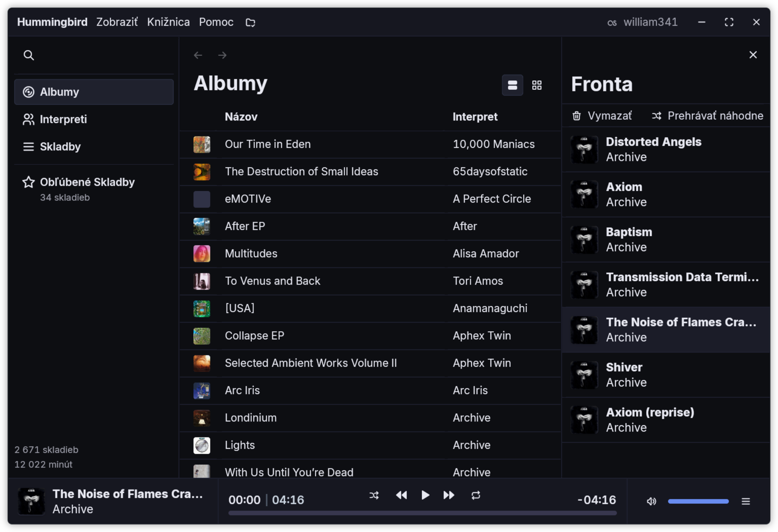This screenshot has width=778, height=532.
Task: Click artist 65daysofstatic
Action: [490, 171]
